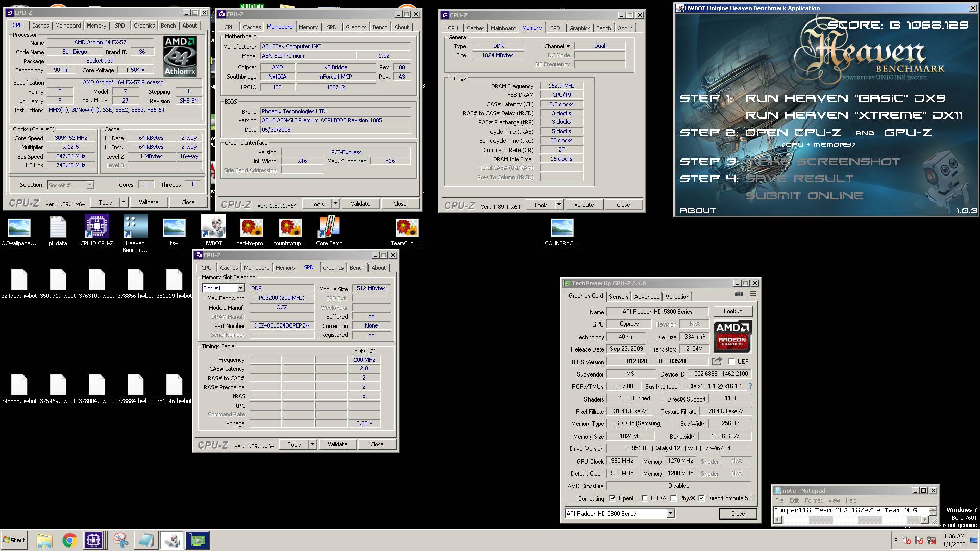The height and width of the screenshot is (551, 980).
Task: Click the CPU-Z taskbar icon
Action: pos(93,540)
